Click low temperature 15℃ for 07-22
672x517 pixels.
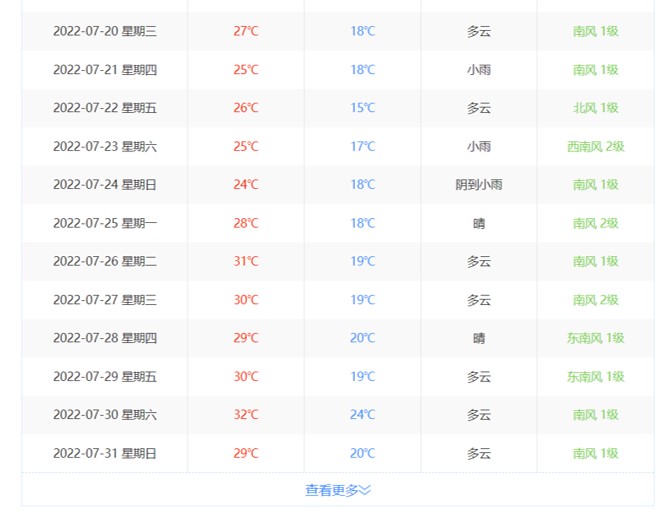363,108
